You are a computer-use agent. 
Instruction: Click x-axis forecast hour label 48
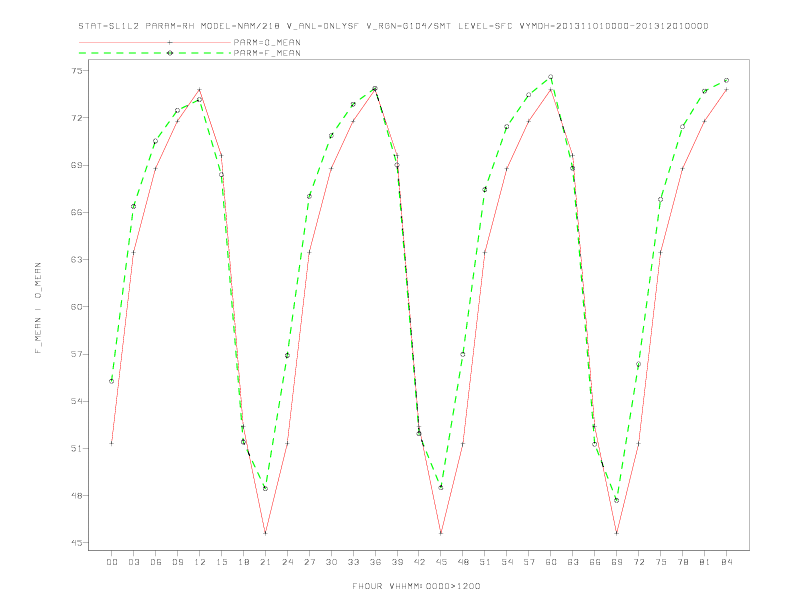tap(463, 562)
